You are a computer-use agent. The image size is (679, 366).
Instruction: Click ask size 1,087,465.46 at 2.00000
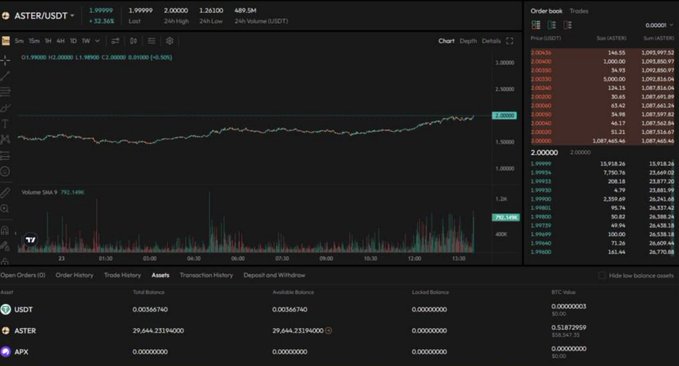pyautogui.click(x=609, y=141)
